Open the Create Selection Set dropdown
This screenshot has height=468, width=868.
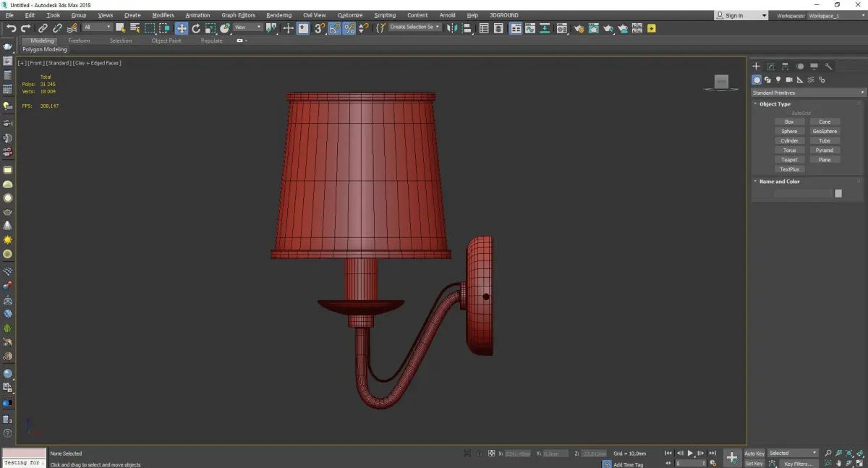pyautogui.click(x=415, y=27)
